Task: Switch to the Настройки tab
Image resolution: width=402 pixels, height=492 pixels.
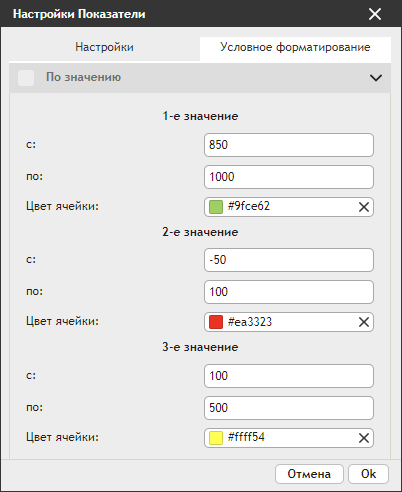Action: [104, 47]
